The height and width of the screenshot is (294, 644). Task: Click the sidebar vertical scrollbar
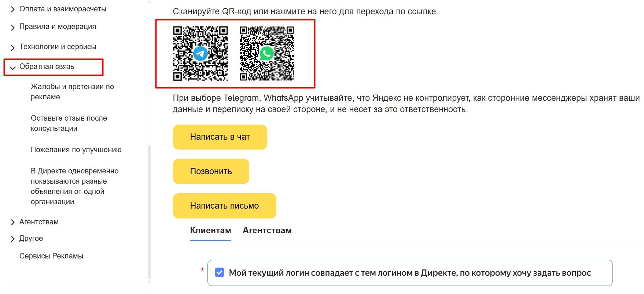(x=149, y=213)
